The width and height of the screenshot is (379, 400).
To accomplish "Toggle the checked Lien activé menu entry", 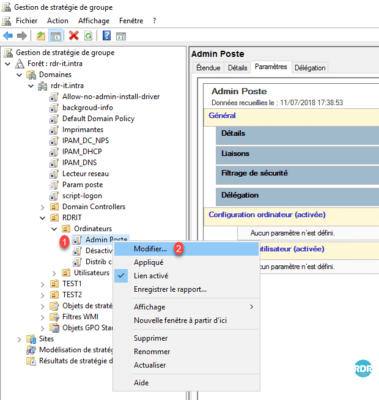I will tap(186, 276).
